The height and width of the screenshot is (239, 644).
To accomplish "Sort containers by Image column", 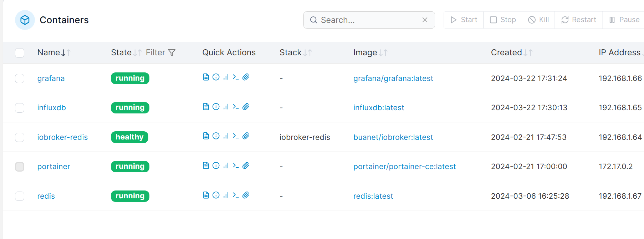I will coord(370,52).
